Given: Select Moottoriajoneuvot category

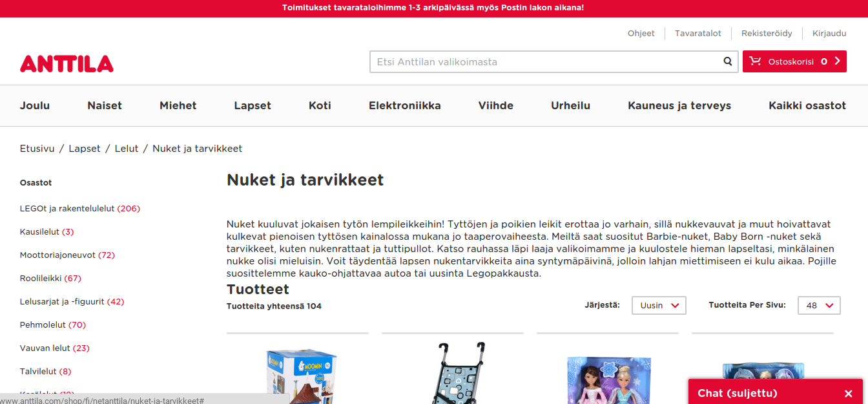Looking at the screenshot, I should pyautogui.click(x=67, y=255).
